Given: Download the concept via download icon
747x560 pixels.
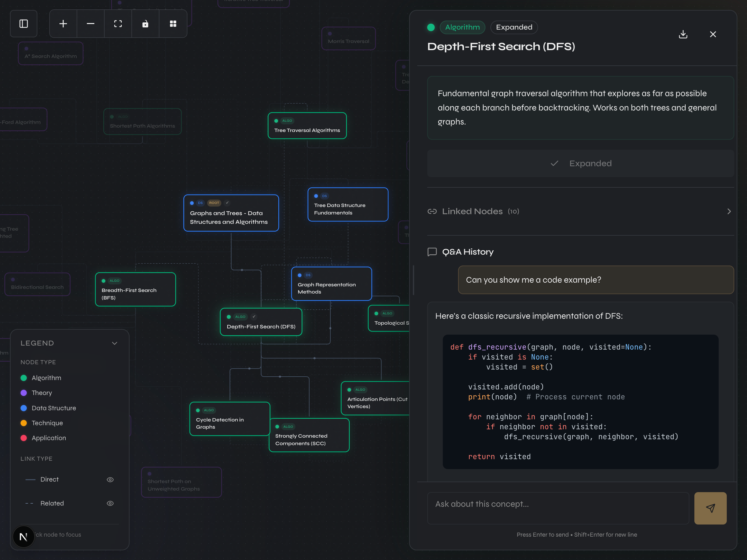Looking at the screenshot, I should [x=683, y=35].
